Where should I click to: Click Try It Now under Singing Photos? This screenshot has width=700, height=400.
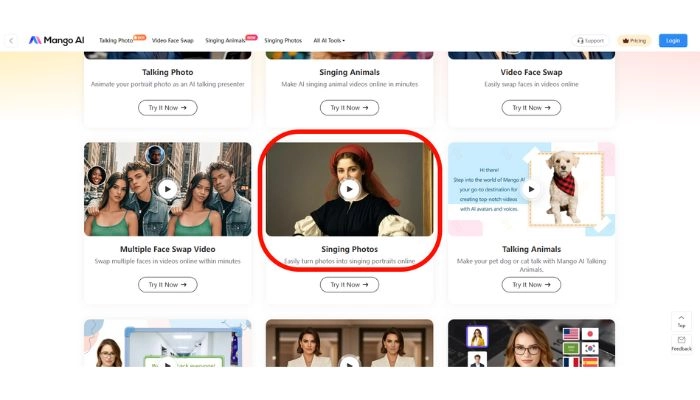pos(349,284)
